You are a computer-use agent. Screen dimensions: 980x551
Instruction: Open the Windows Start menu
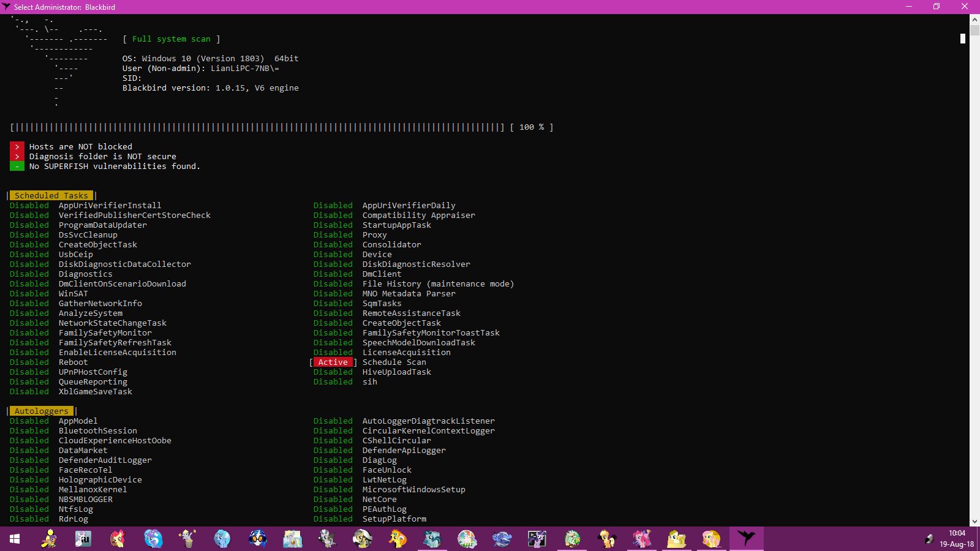(x=15, y=539)
